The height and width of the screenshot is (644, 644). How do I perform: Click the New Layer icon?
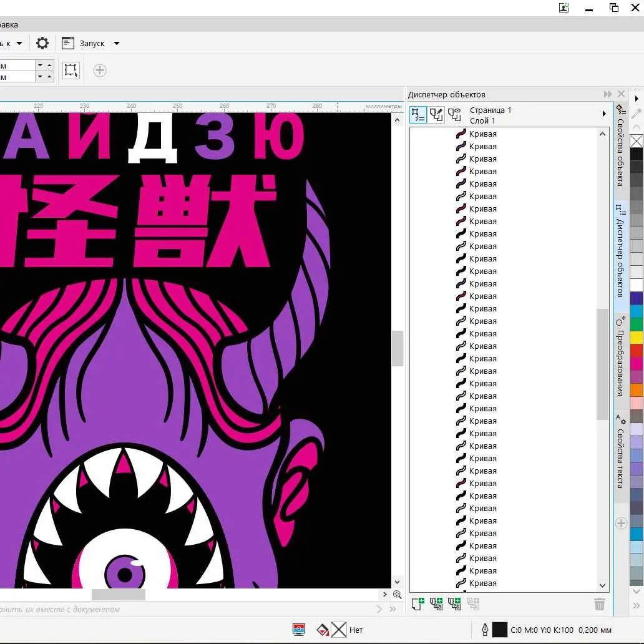click(418, 603)
